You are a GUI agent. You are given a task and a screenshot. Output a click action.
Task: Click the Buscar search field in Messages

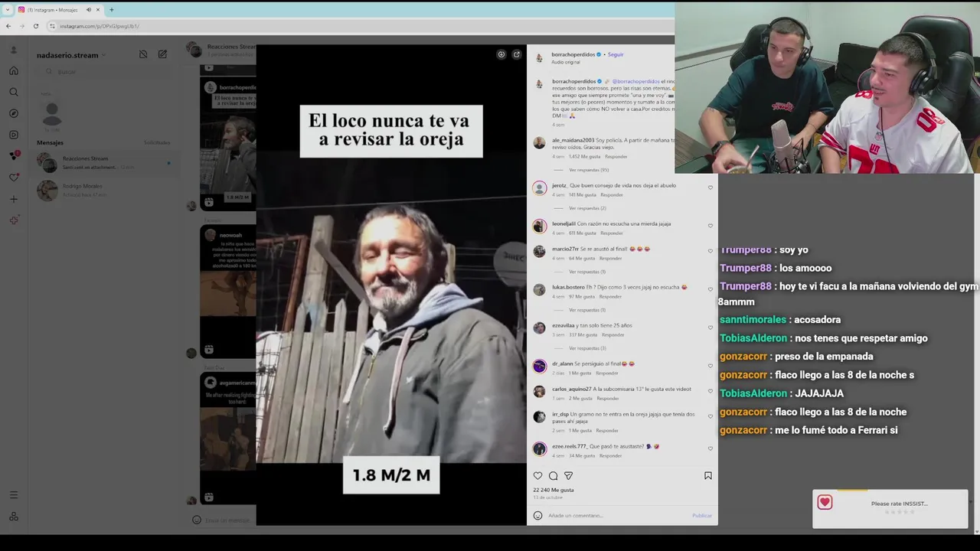click(103, 72)
